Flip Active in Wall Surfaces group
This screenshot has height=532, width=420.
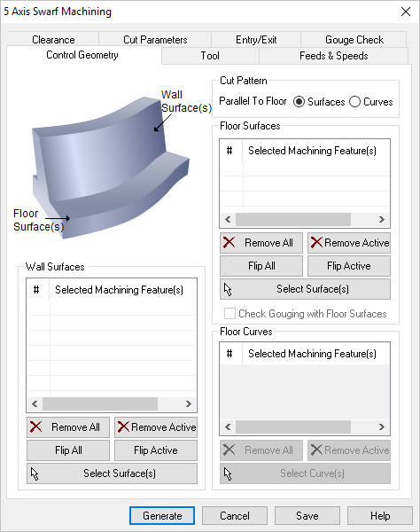pyautogui.click(x=156, y=450)
